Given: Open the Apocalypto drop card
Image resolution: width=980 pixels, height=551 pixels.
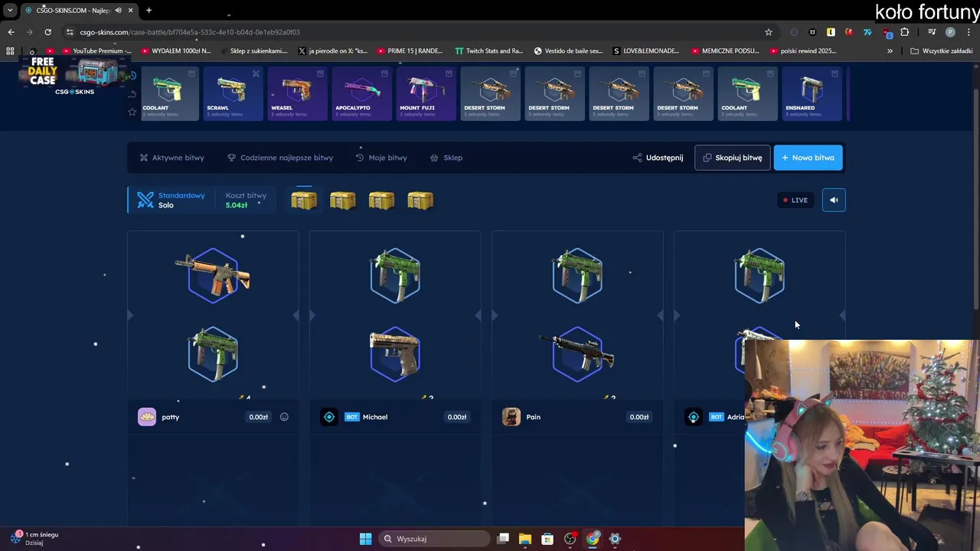Looking at the screenshot, I should tap(361, 93).
